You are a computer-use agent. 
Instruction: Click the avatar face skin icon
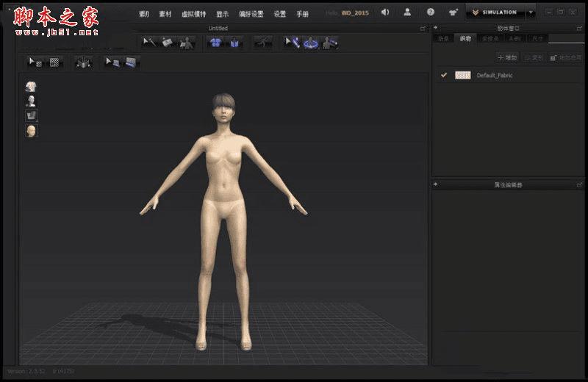click(31, 131)
